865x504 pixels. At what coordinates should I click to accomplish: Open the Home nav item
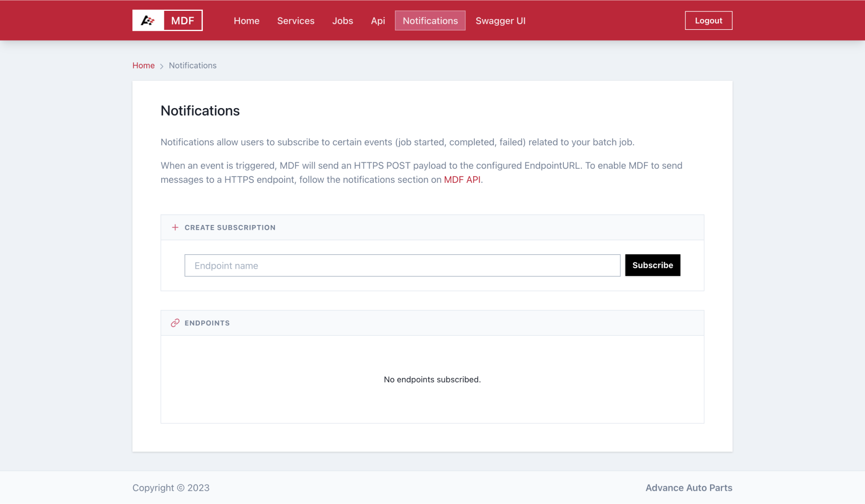tap(247, 21)
